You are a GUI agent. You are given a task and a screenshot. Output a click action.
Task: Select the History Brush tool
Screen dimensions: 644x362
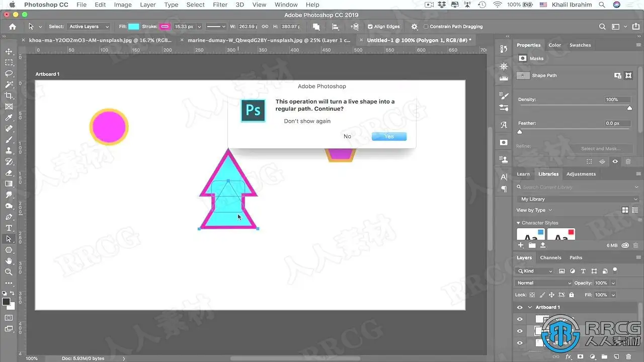click(9, 161)
